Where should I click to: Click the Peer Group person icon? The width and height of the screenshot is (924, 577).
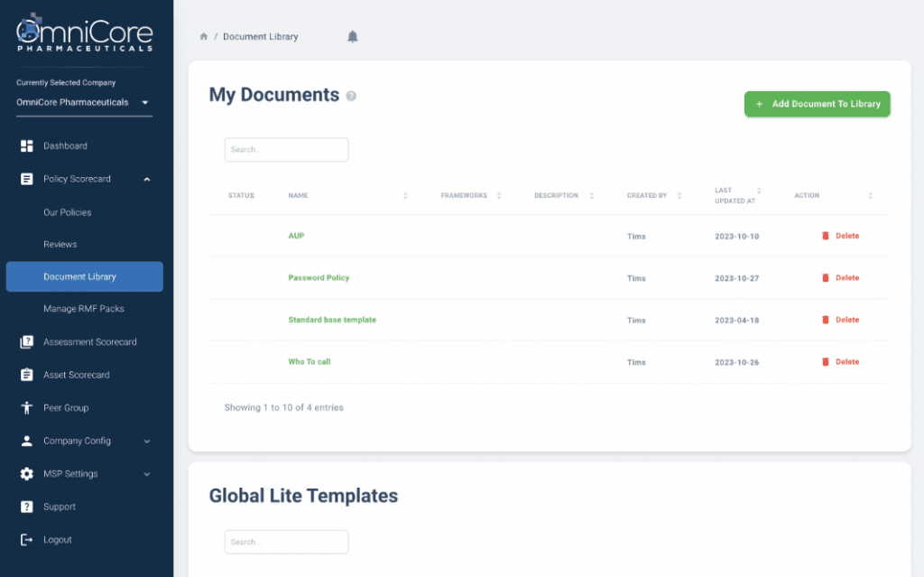point(27,408)
